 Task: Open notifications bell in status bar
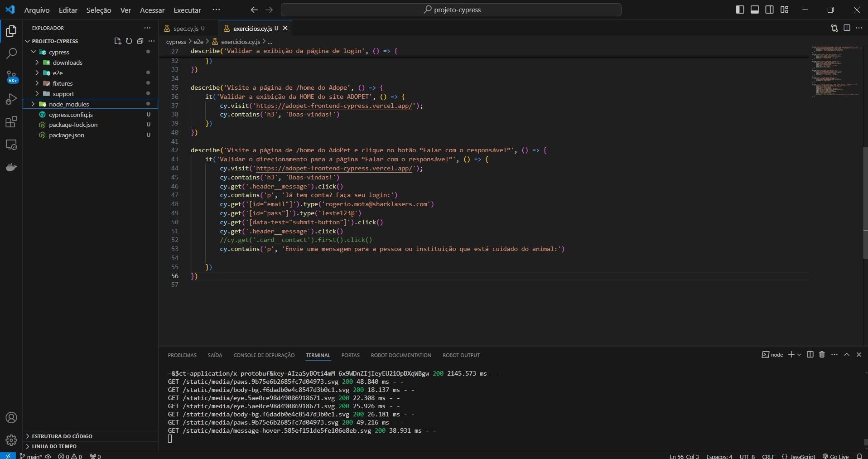pyautogui.click(x=859, y=456)
